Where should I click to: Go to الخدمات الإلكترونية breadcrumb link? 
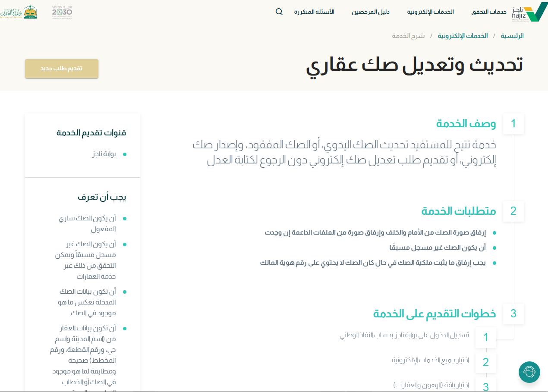463,36
